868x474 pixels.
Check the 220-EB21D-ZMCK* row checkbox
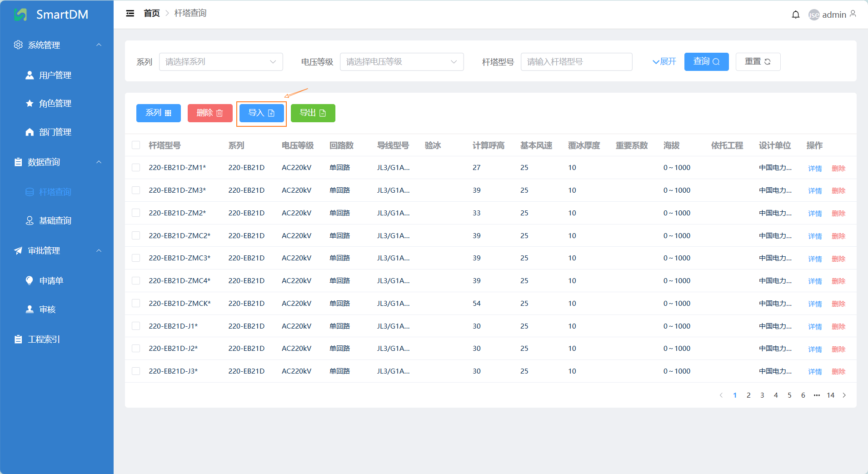coord(136,303)
